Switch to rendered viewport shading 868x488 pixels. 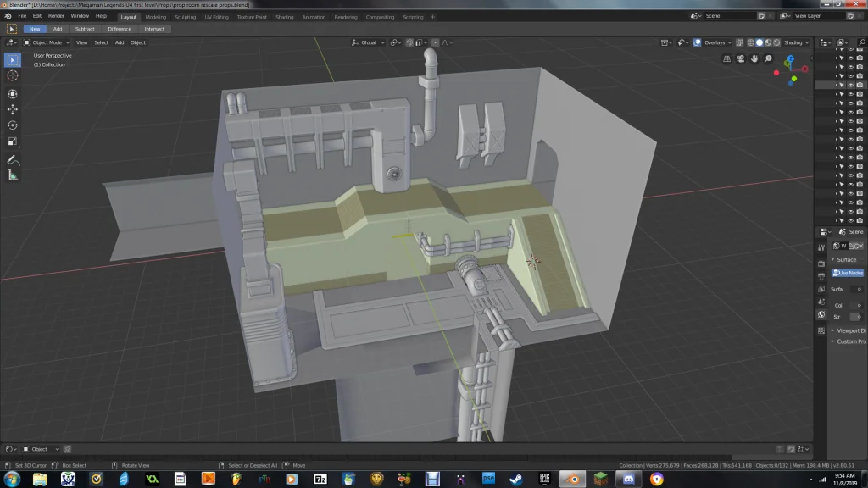tap(776, 42)
